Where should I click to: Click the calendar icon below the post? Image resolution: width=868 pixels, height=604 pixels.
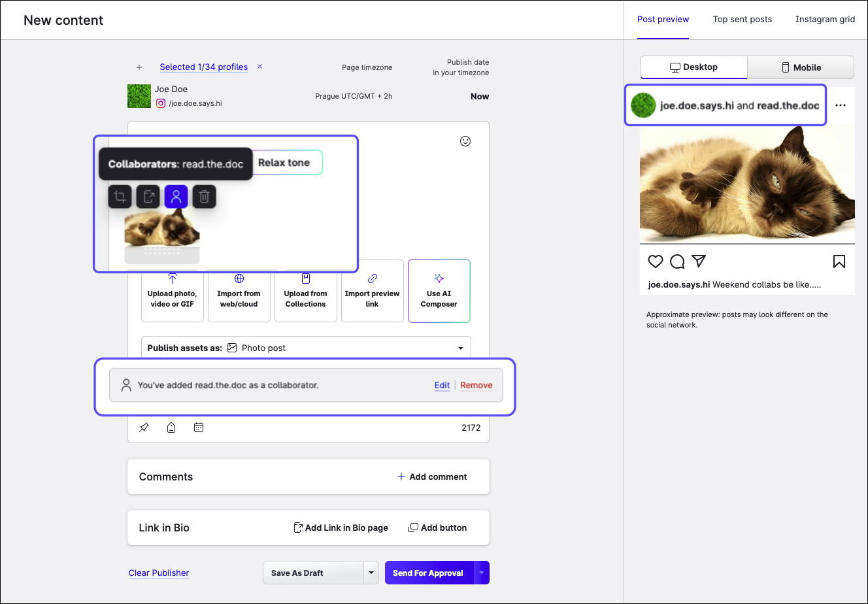click(199, 428)
